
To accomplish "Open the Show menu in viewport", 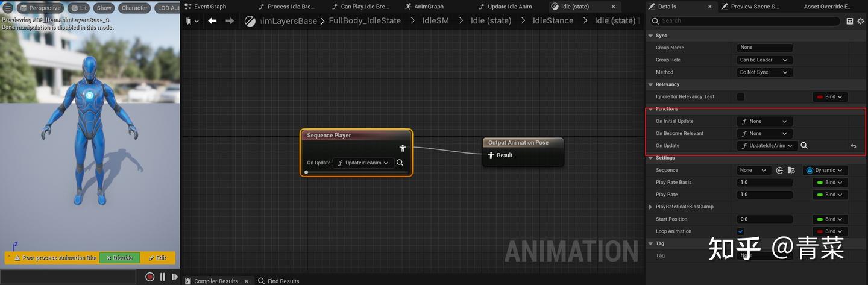I will click(x=104, y=8).
